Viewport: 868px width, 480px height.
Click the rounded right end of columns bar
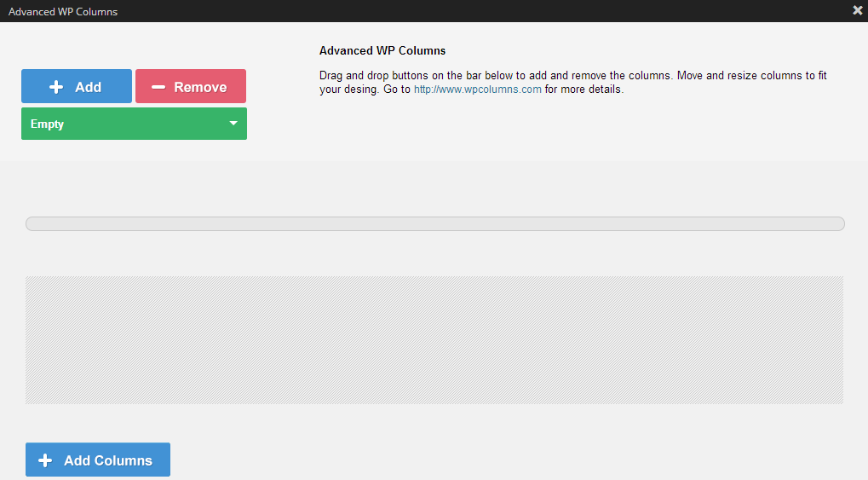pos(839,224)
